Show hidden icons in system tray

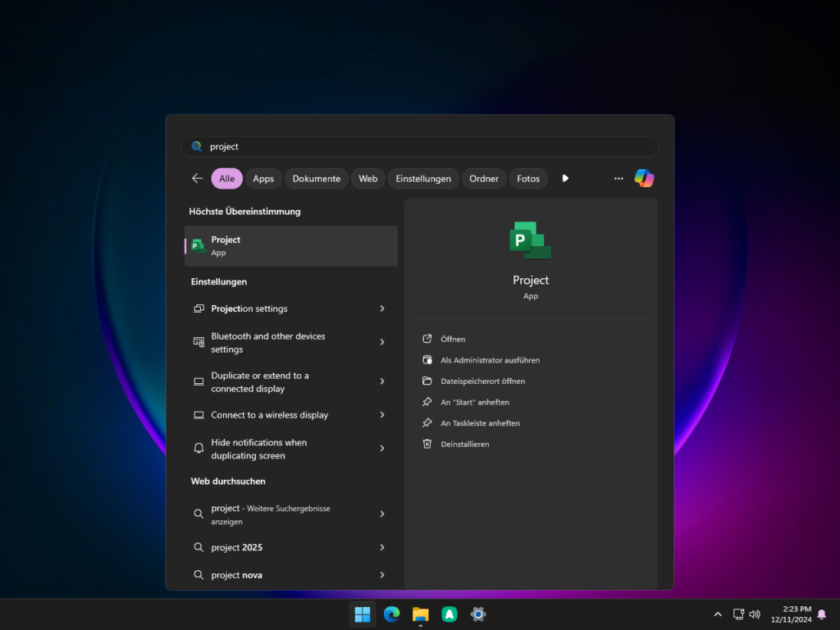pyautogui.click(x=718, y=614)
